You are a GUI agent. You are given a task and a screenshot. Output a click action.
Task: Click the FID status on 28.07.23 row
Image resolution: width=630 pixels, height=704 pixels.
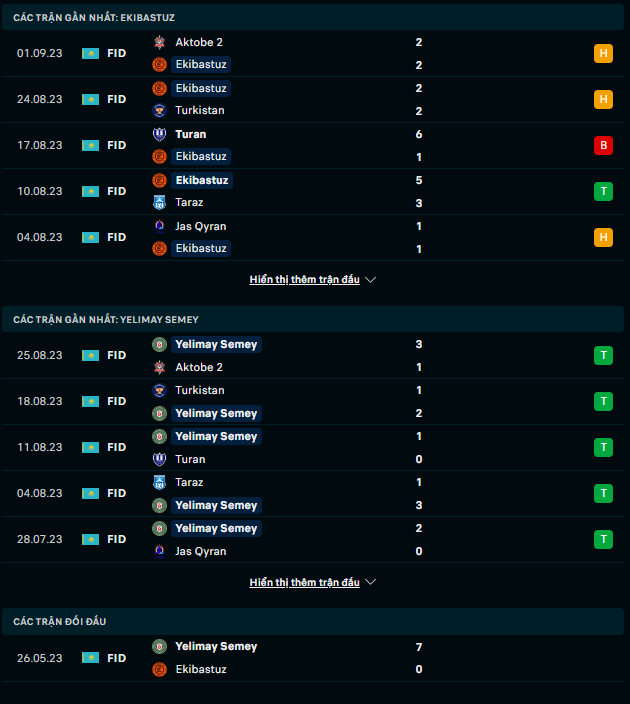pos(117,539)
